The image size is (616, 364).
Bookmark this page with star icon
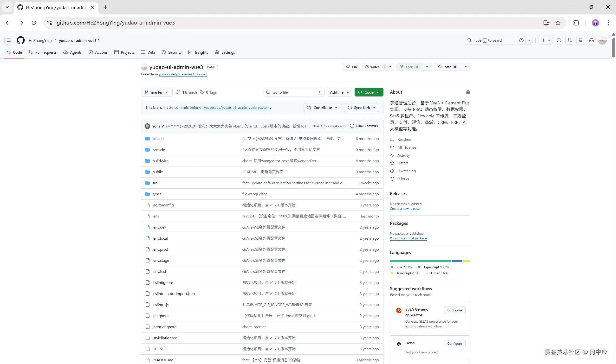[558, 23]
